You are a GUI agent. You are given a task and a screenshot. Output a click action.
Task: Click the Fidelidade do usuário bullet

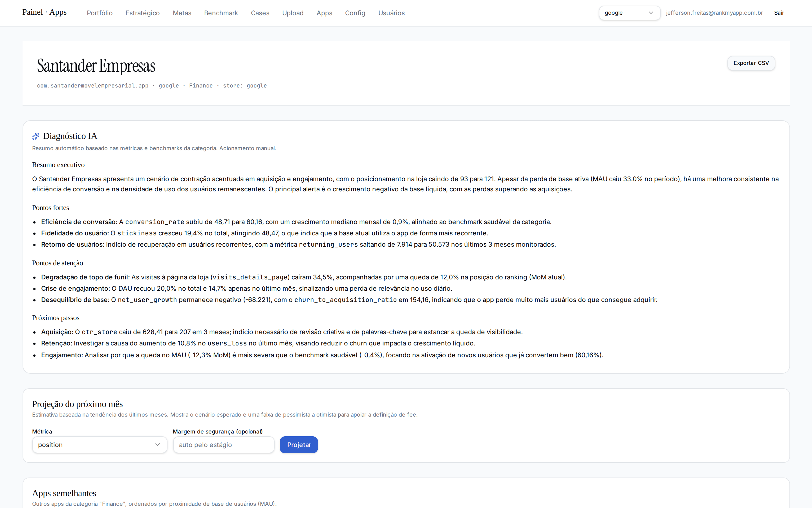tap(265, 233)
